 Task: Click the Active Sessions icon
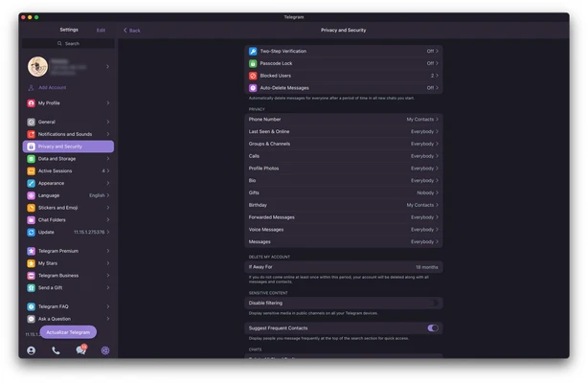click(x=32, y=171)
